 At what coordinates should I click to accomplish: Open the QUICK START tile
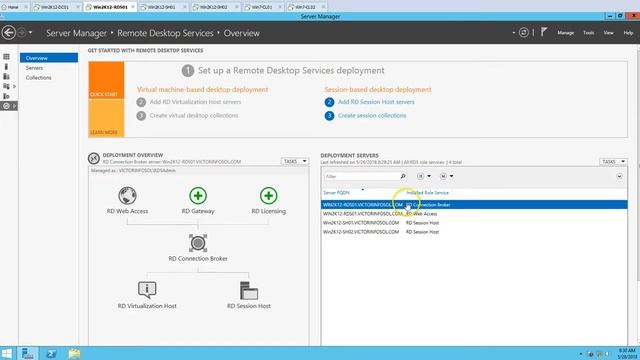[106, 80]
